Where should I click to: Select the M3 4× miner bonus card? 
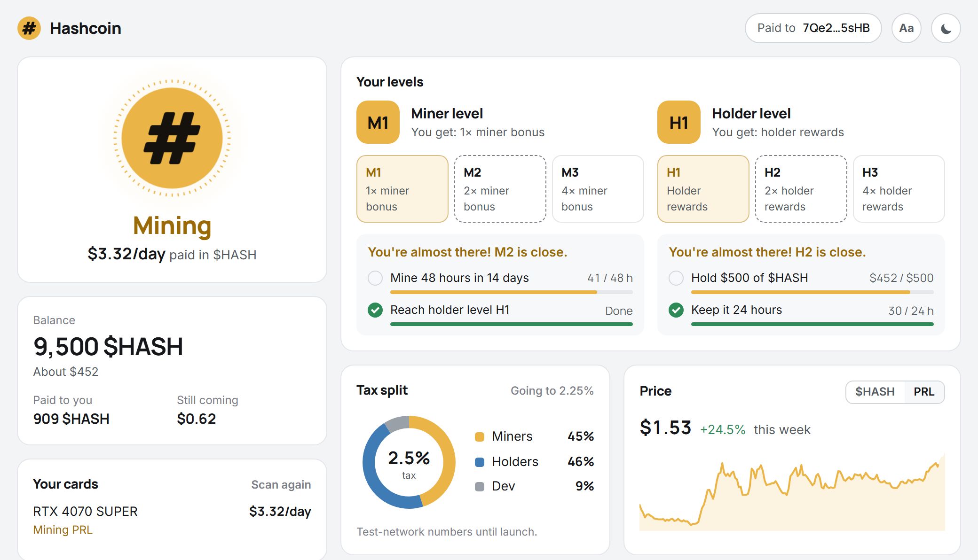coord(598,189)
